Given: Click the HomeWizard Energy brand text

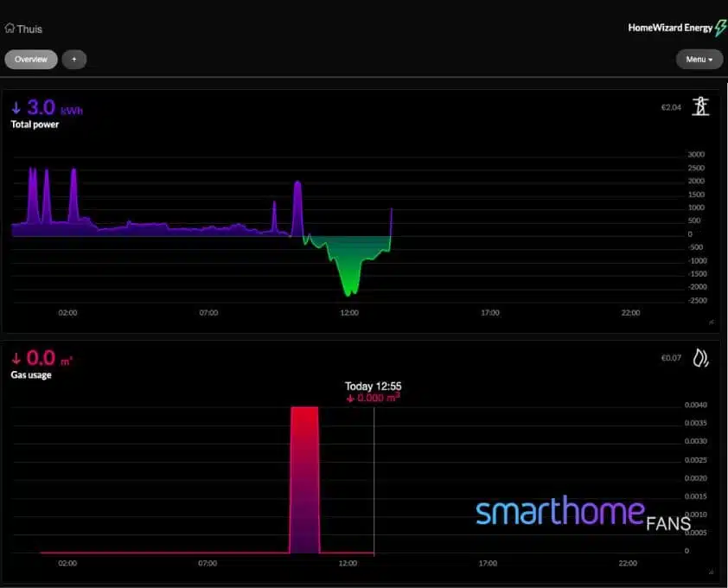Looking at the screenshot, I should pyautogui.click(x=670, y=28).
